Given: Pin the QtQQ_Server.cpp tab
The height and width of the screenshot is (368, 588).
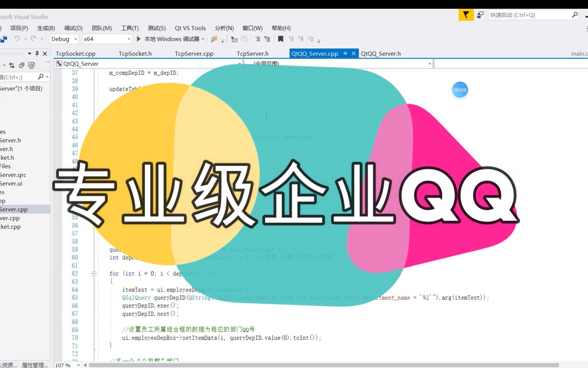Looking at the screenshot, I should pos(345,54).
